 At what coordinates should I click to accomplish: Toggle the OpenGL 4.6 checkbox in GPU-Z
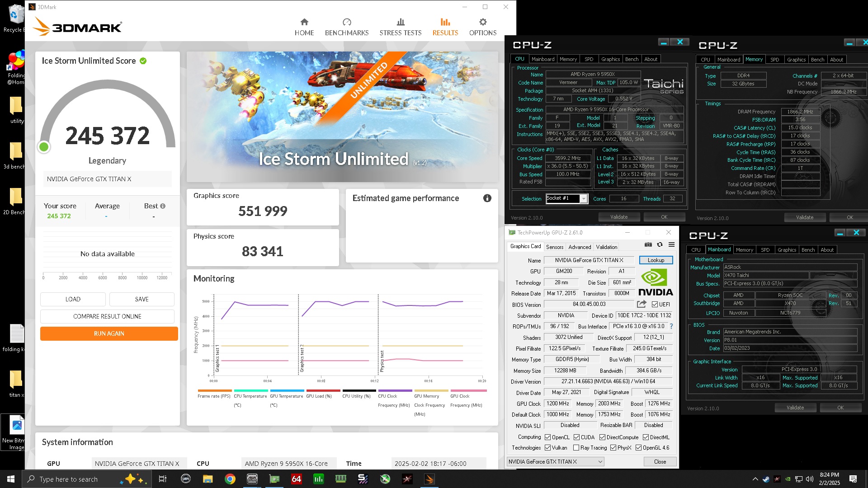point(638,448)
